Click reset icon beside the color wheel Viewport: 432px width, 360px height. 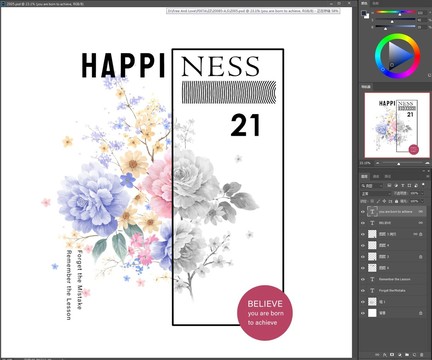click(429, 75)
